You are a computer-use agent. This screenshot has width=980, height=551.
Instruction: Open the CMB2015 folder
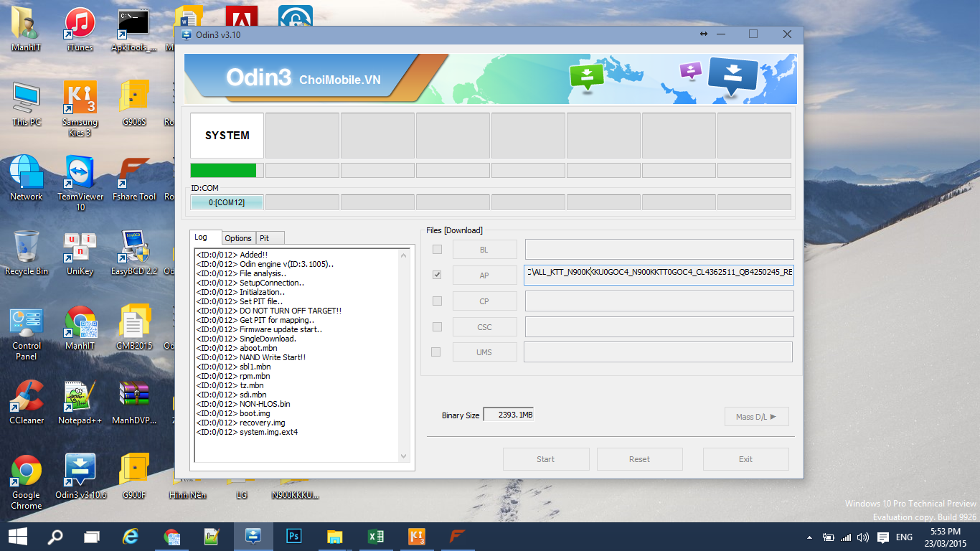pyautogui.click(x=134, y=328)
